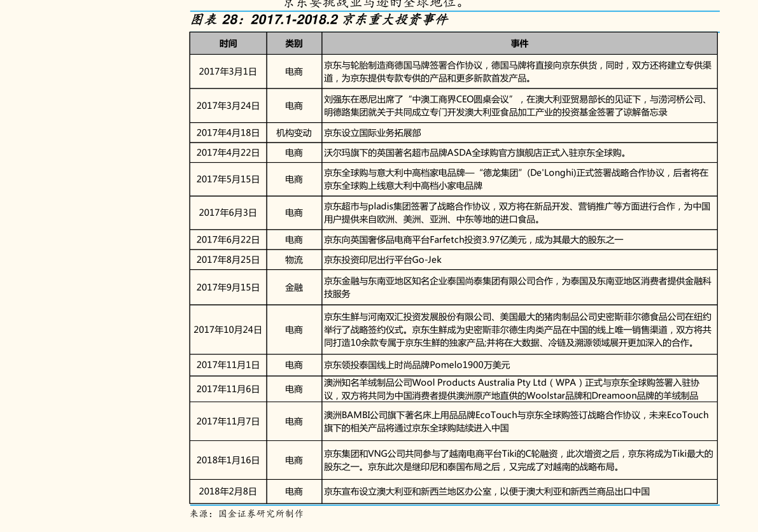Click the 事件 column header
Image resolution: width=758 pixels, height=532 pixels.
click(520, 43)
